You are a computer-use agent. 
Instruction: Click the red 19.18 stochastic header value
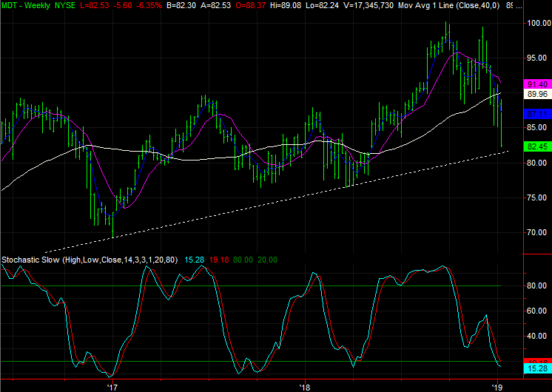click(x=219, y=260)
